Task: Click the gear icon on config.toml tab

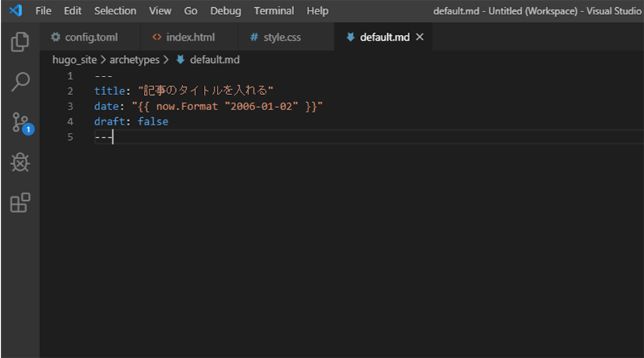Action: [56, 37]
